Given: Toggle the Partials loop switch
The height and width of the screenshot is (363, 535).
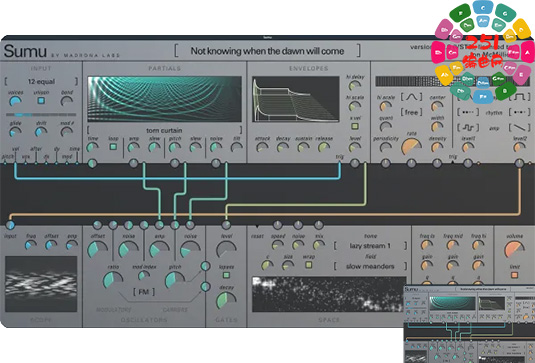Looking at the screenshot, I should click(113, 147).
